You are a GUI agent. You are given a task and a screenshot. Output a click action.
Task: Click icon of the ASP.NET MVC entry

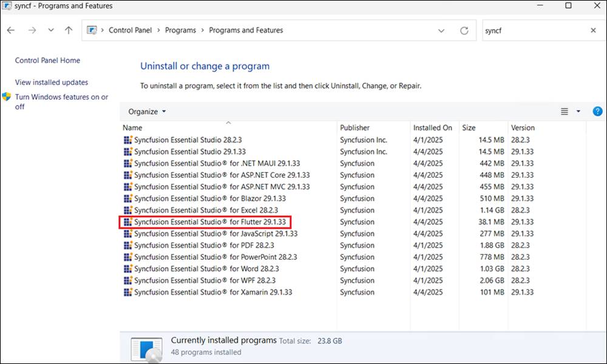pos(127,187)
